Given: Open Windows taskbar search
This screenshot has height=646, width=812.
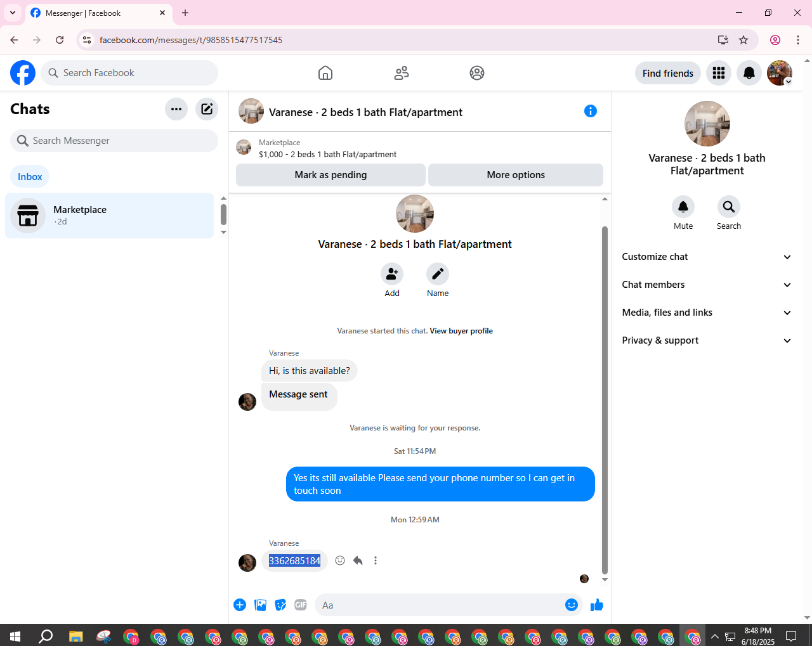Looking at the screenshot, I should [46, 636].
